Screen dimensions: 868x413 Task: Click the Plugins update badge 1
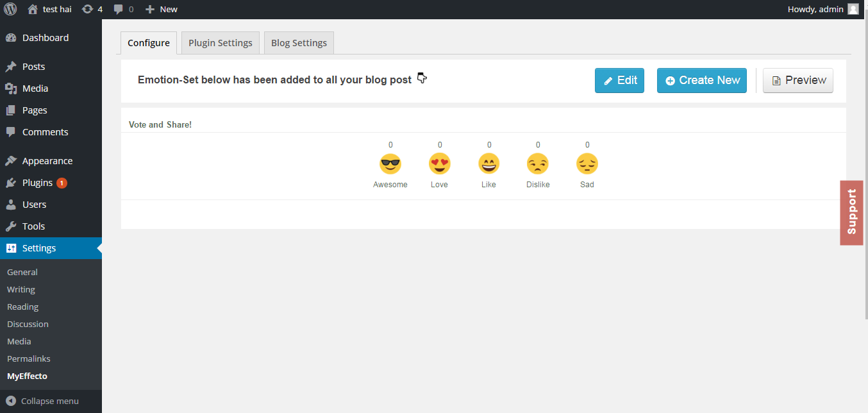(62, 183)
